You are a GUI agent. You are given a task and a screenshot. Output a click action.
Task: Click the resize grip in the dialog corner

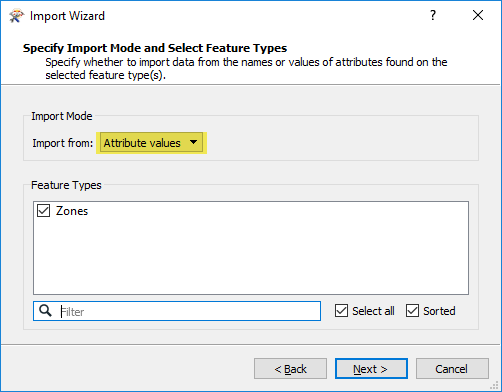[x=495, y=385]
